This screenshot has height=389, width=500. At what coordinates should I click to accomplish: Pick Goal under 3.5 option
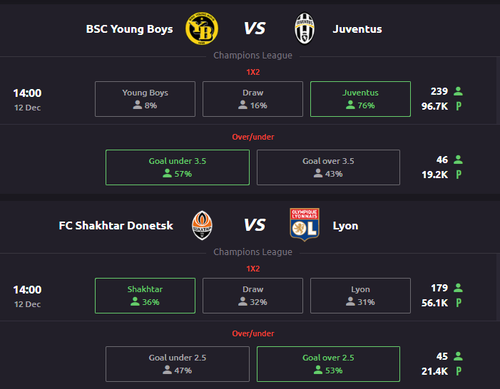pos(177,167)
